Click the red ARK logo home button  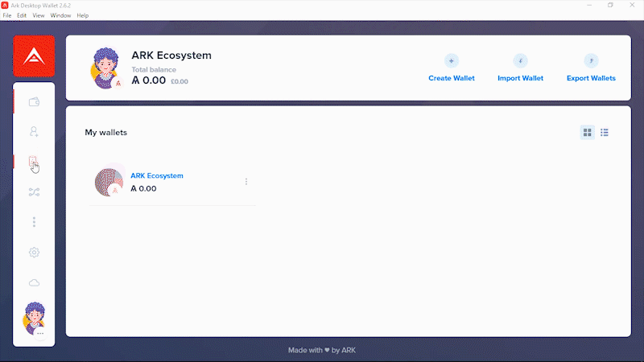point(34,56)
